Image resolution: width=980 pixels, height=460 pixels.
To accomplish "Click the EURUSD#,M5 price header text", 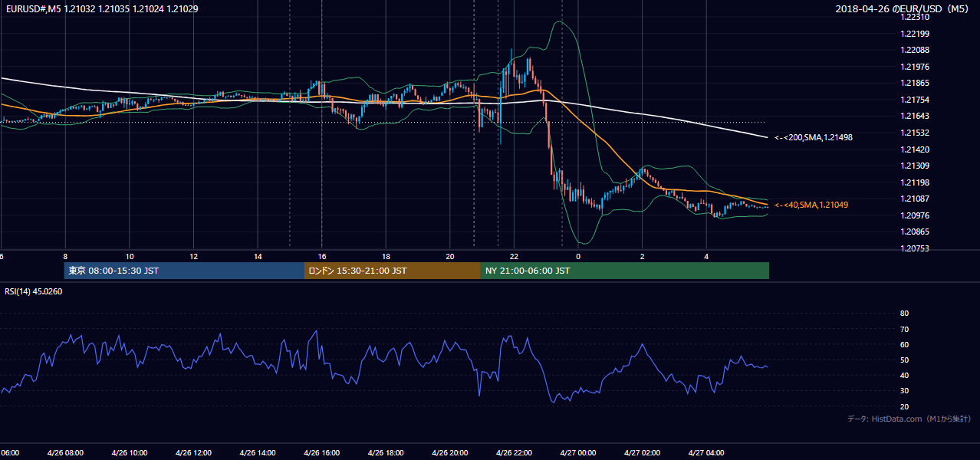I will point(101,9).
